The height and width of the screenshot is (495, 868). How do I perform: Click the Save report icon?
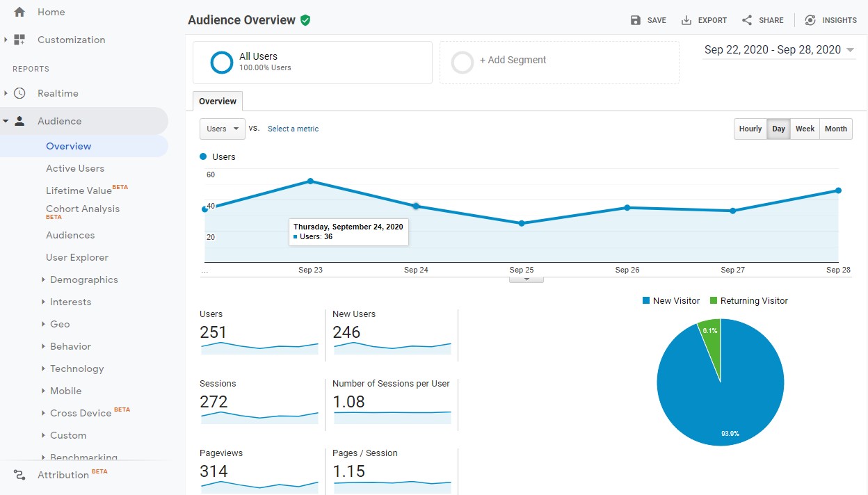(636, 20)
